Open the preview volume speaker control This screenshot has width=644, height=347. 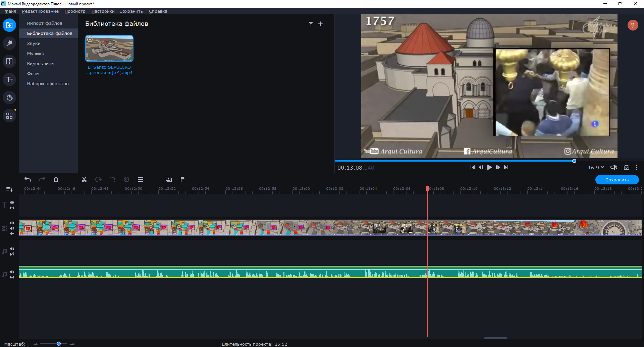[614, 167]
